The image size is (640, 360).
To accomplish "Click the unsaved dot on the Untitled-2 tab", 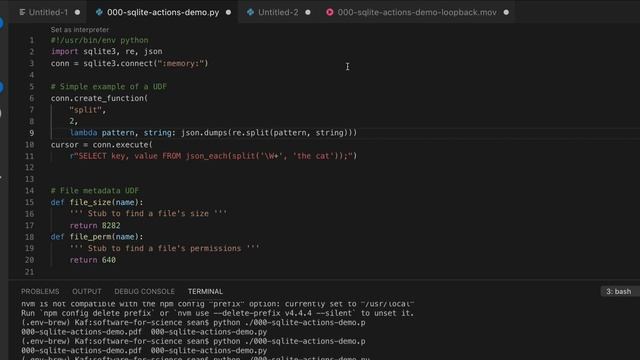I will coord(308,12).
